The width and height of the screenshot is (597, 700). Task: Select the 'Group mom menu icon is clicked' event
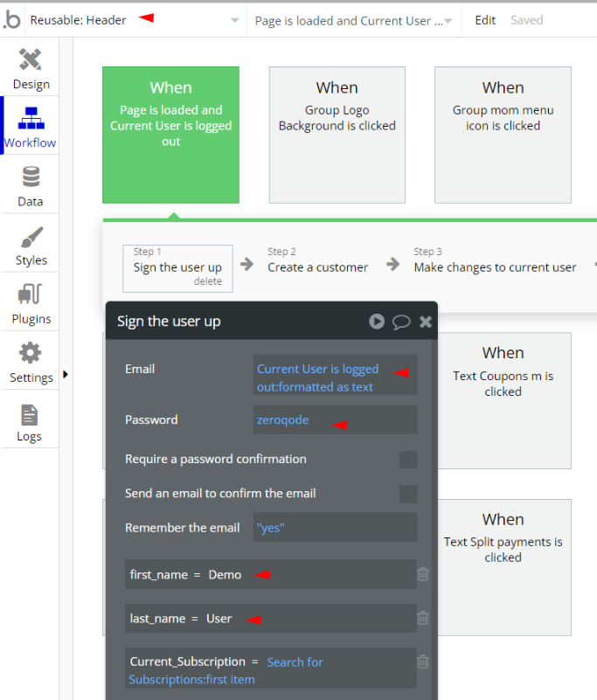(x=503, y=135)
